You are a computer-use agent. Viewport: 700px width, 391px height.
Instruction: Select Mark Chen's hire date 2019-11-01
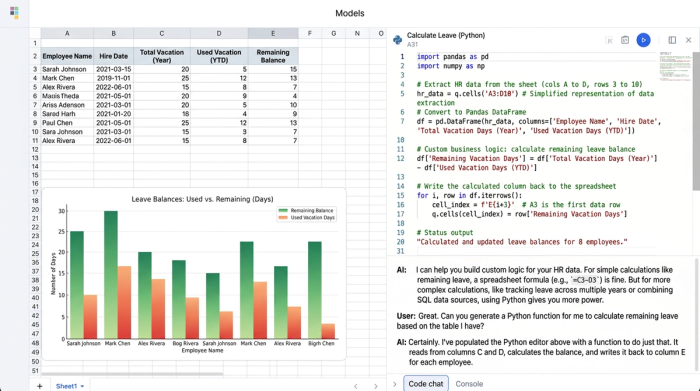coord(113,78)
